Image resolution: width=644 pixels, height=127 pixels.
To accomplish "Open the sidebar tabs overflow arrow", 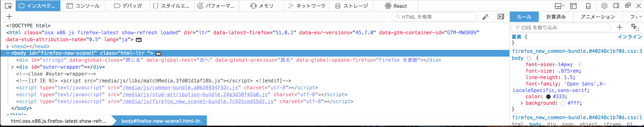I will [640, 17].
